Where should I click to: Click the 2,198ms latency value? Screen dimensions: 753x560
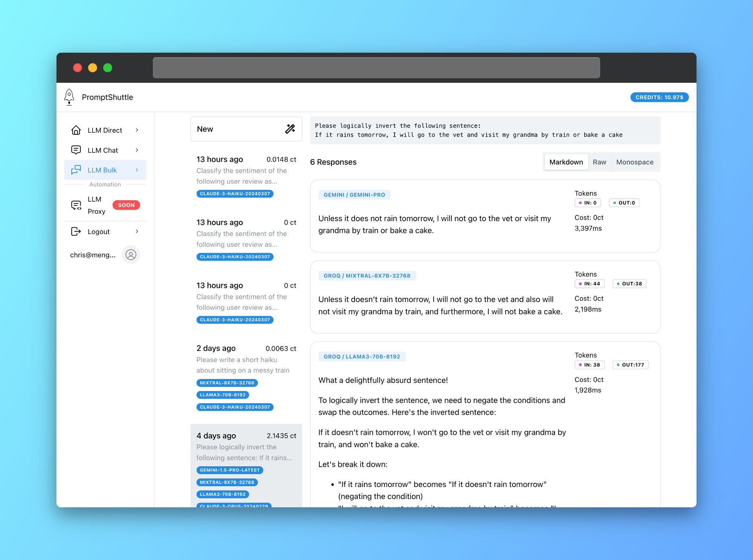click(x=588, y=309)
